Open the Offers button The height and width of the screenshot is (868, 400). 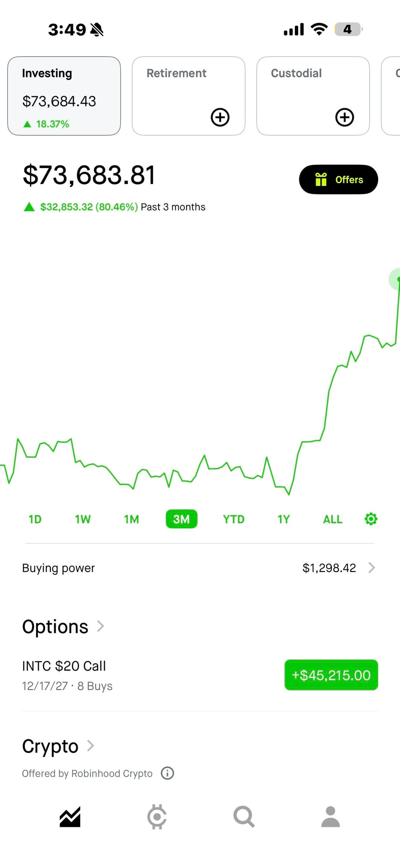(x=339, y=179)
